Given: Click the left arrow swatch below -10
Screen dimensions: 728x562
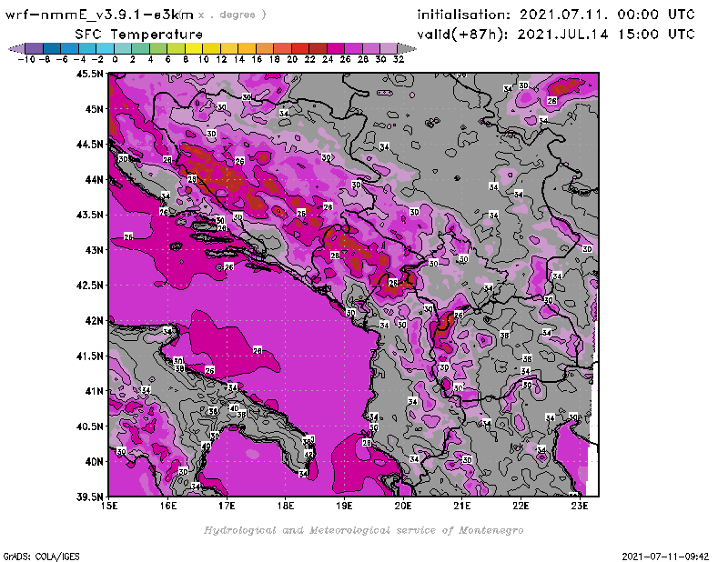Looking at the screenshot, I should 16,48.
